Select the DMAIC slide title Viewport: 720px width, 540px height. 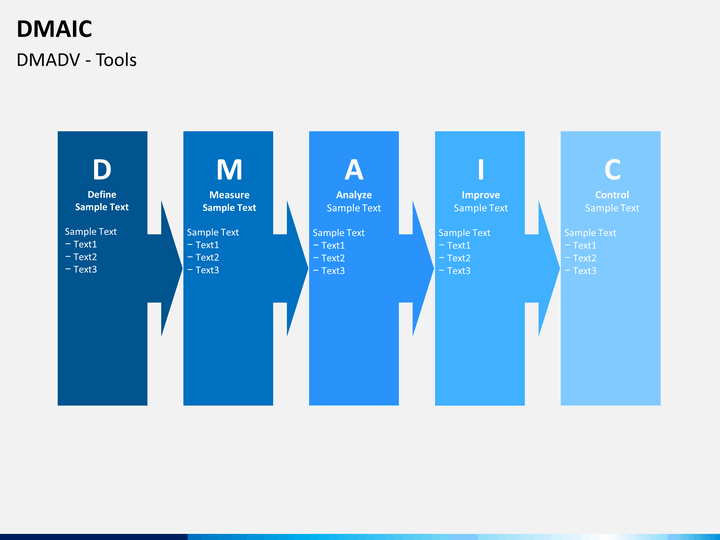(x=54, y=29)
